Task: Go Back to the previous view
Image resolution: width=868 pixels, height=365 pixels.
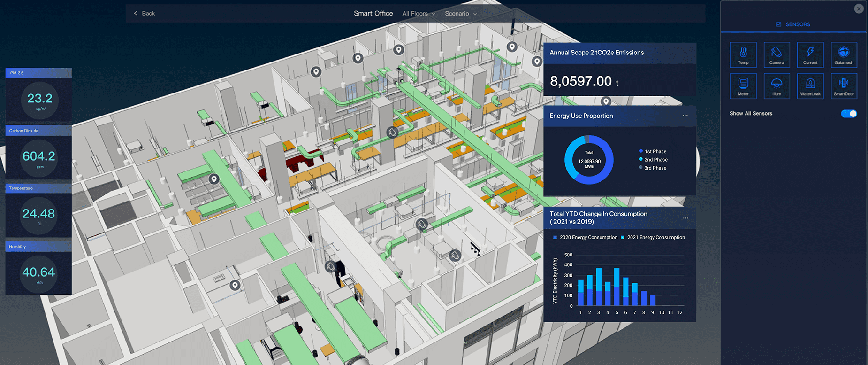Action: [144, 14]
